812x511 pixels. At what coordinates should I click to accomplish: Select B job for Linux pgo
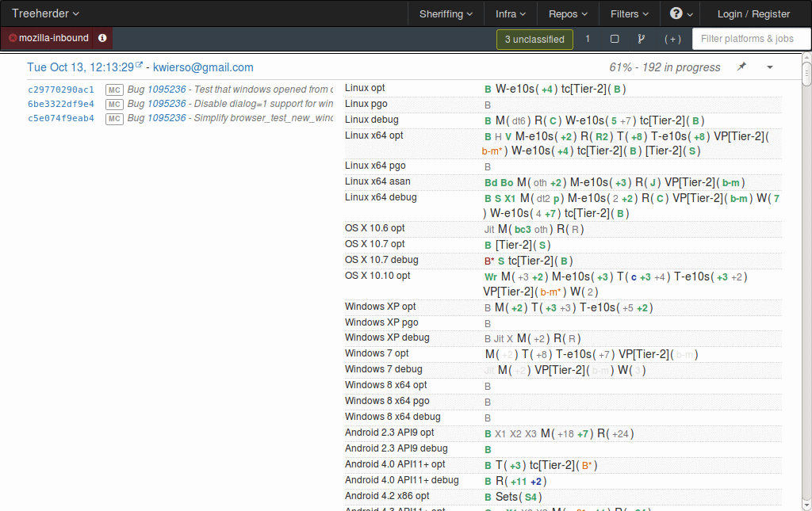(488, 105)
